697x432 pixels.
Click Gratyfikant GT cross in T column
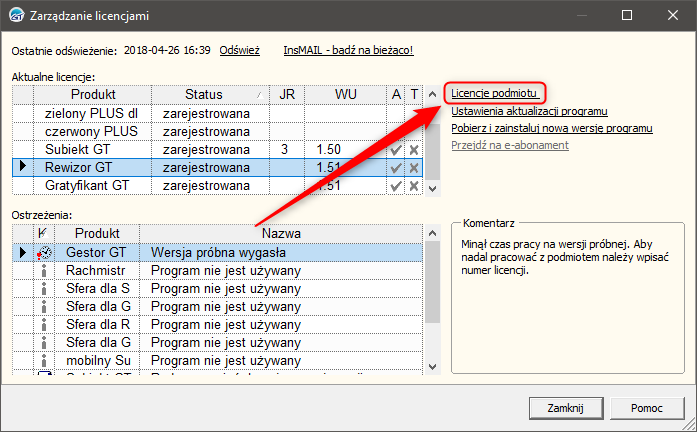pos(414,186)
